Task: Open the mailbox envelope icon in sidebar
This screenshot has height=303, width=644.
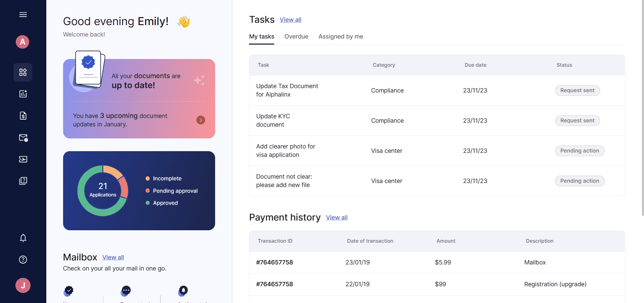Action: 23,137
